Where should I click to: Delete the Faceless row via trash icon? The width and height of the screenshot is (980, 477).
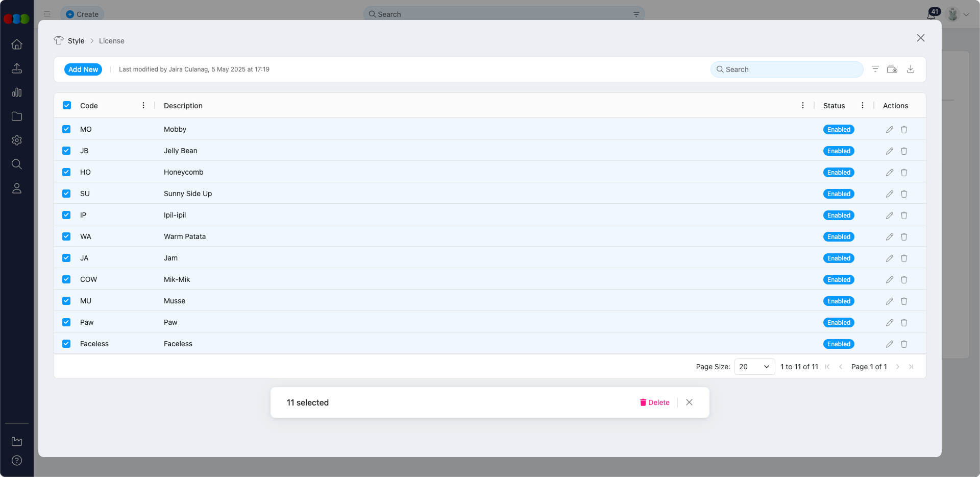point(904,344)
